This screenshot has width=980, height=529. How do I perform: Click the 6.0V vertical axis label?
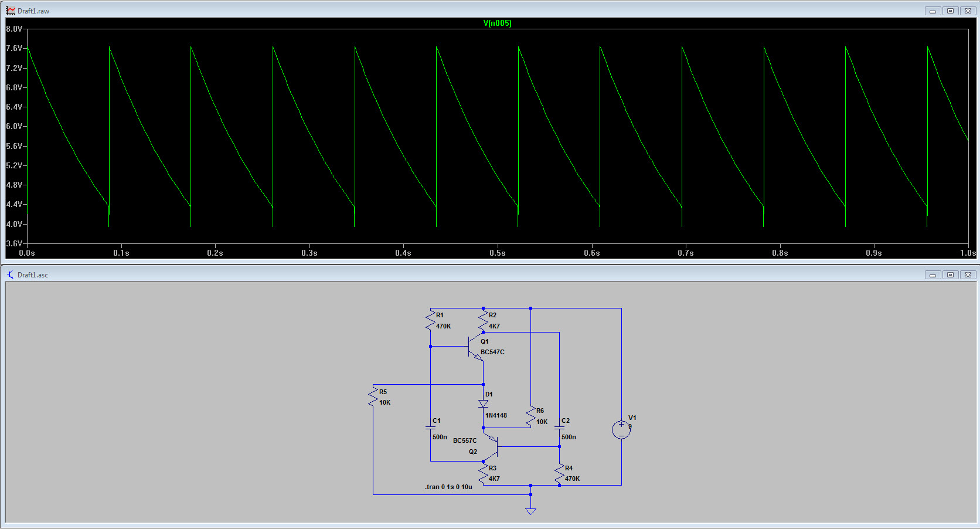point(14,126)
